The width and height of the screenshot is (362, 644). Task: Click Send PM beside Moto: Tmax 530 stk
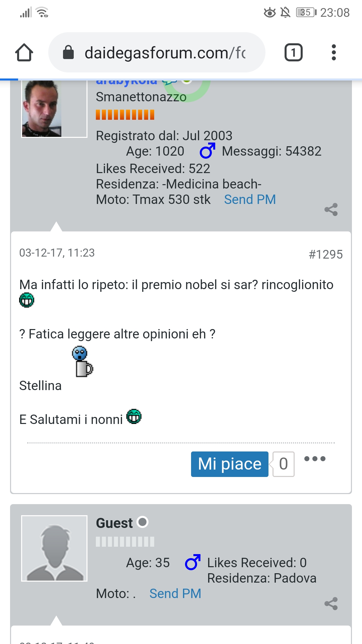tap(250, 200)
